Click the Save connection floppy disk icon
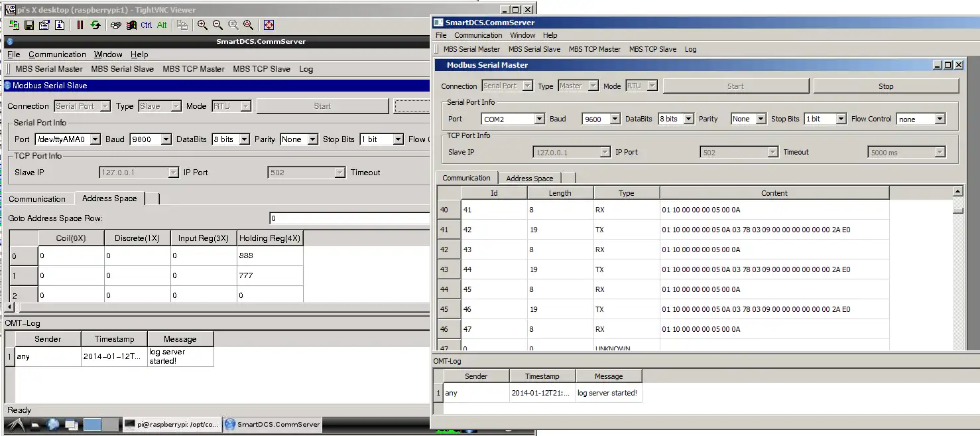This screenshot has width=980, height=436. pos(29,25)
